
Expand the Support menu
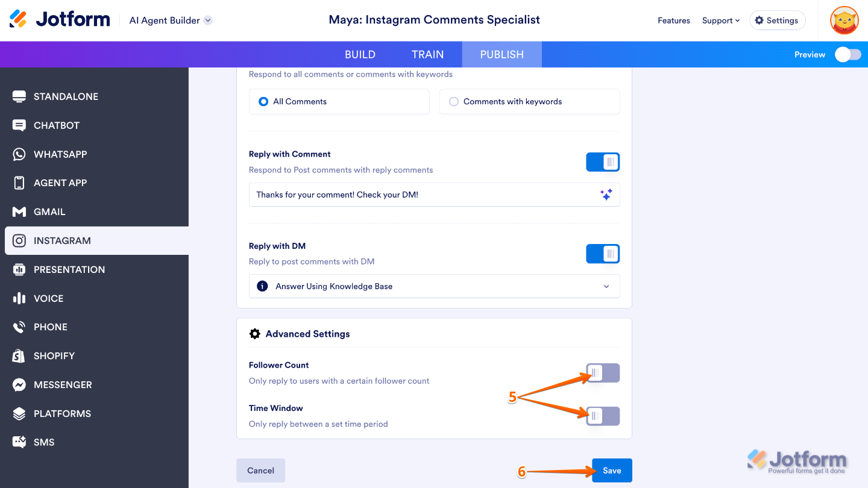(x=721, y=20)
